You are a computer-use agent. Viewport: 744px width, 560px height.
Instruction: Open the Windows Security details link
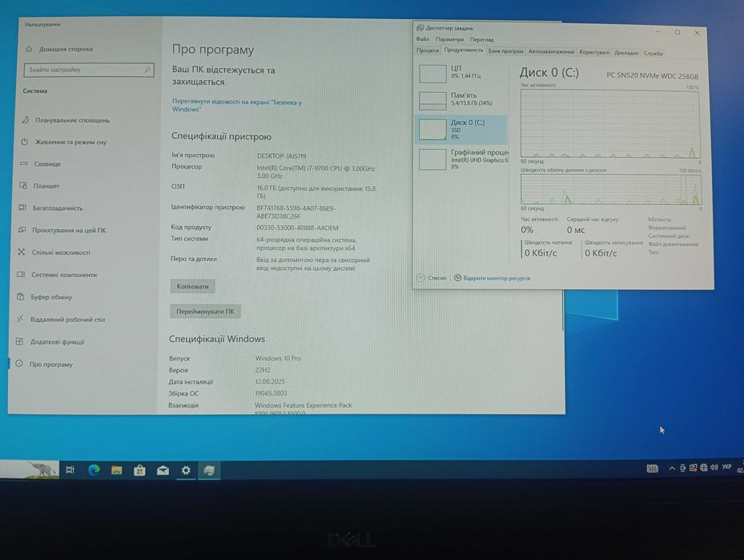click(237, 106)
